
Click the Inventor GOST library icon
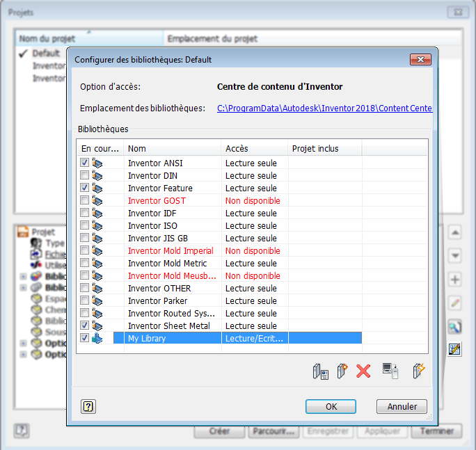(97, 200)
